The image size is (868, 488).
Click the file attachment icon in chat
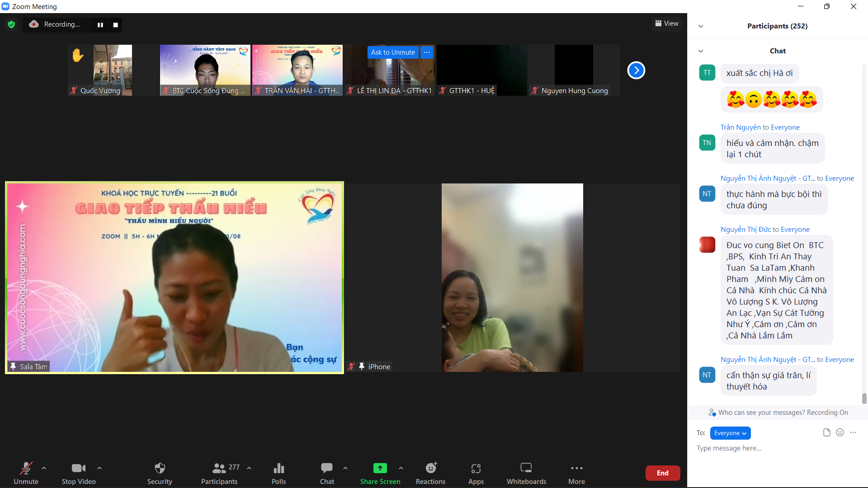click(x=826, y=432)
